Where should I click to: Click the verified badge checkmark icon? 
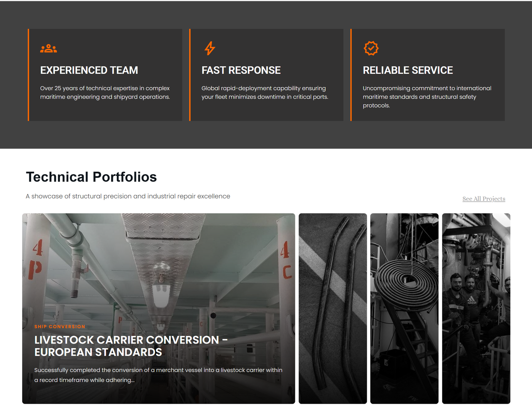coord(371,48)
